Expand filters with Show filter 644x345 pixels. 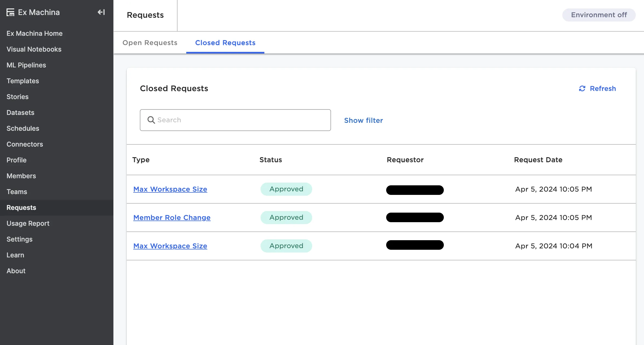363,120
